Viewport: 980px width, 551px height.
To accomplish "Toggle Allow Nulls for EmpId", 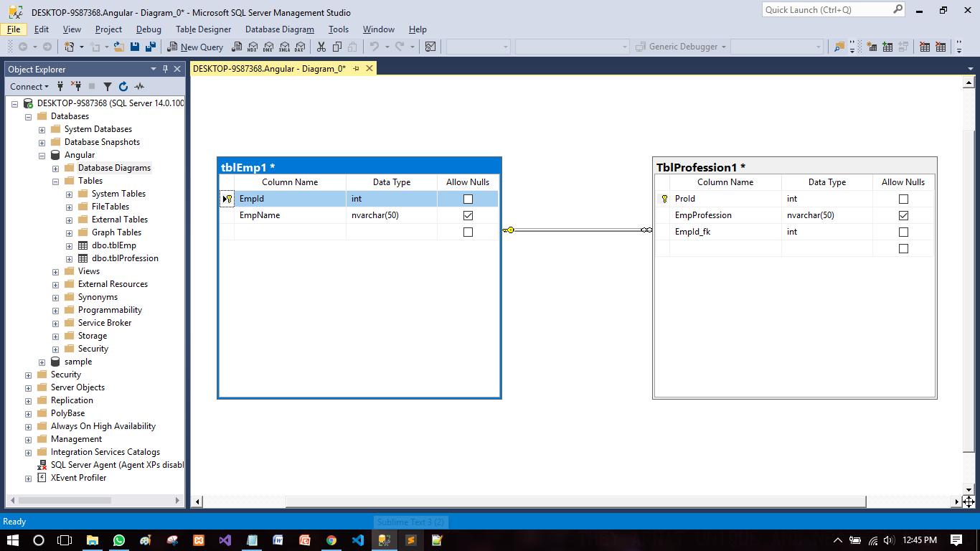I will (468, 199).
